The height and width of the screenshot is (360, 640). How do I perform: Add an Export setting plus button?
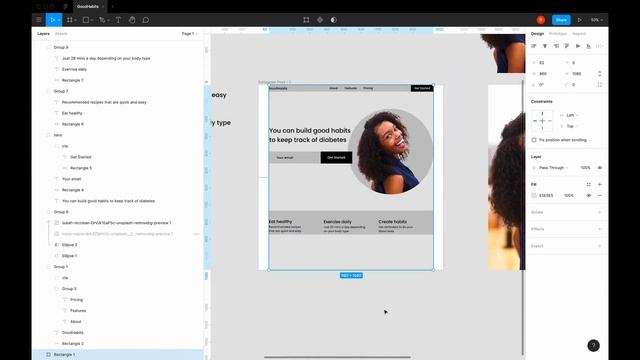[600, 246]
